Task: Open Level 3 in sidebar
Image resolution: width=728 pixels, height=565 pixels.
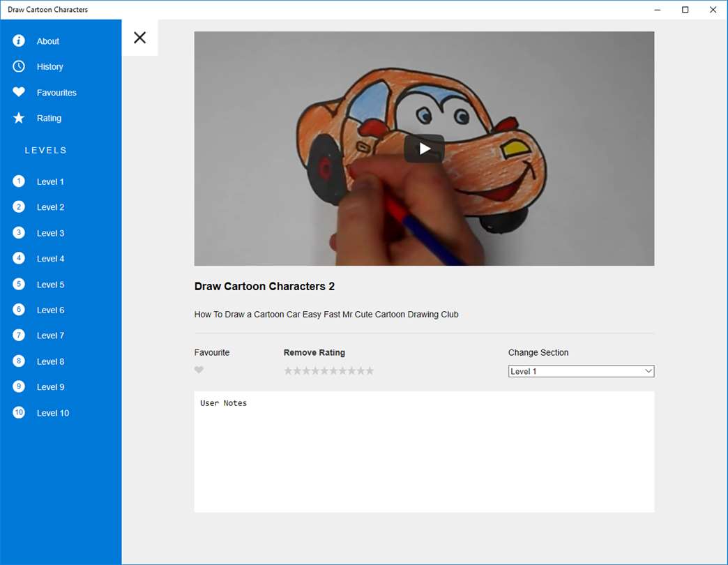Action: point(50,233)
